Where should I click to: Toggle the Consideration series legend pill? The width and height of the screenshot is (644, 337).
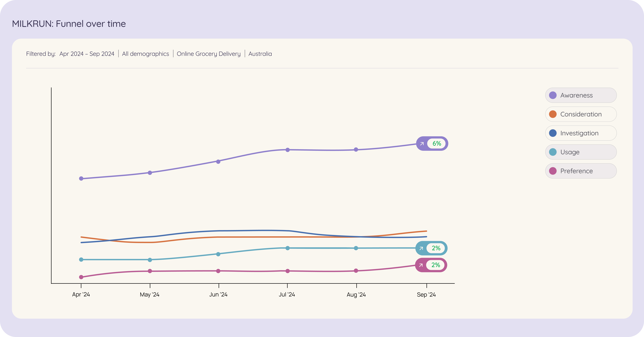[x=581, y=114]
